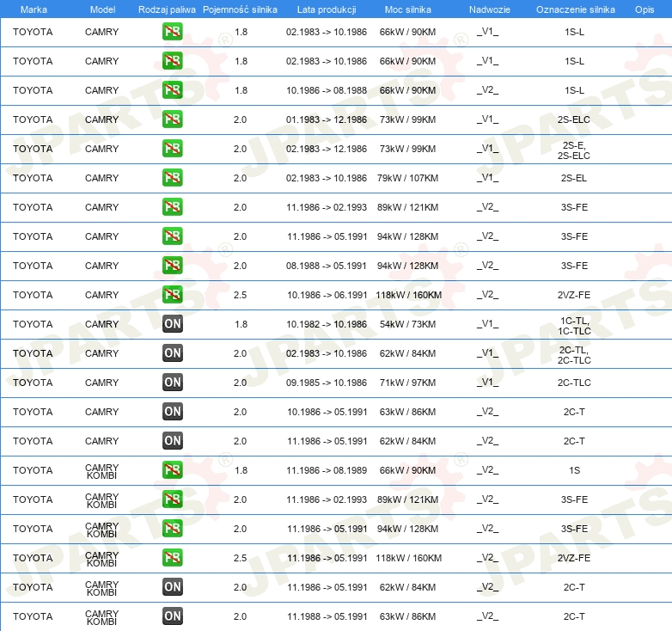Click the ON diesel icon for the 54kW / 73KM Camry
Image resolution: width=672 pixels, height=631 pixels.
point(173,324)
